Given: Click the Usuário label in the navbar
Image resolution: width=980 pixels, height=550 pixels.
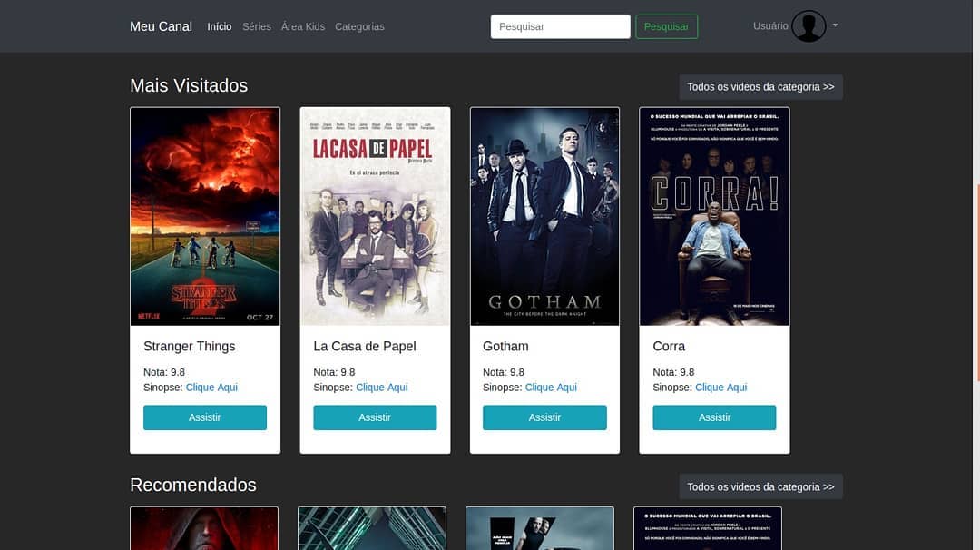Looking at the screenshot, I should (x=770, y=25).
